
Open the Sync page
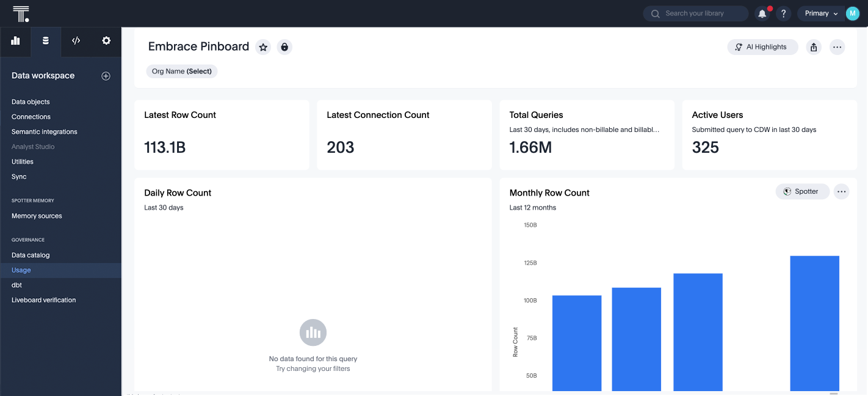pos(19,177)
